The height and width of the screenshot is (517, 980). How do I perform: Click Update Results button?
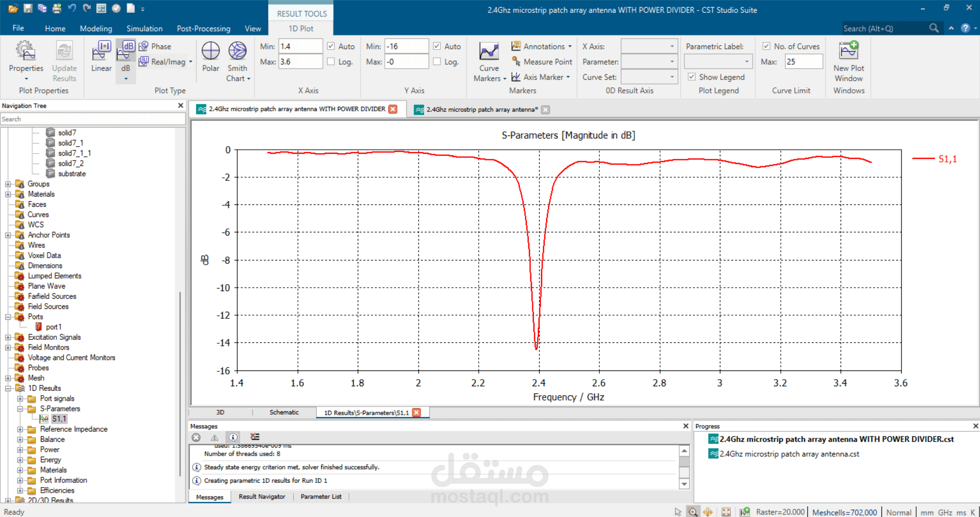(x=64, y=61)
